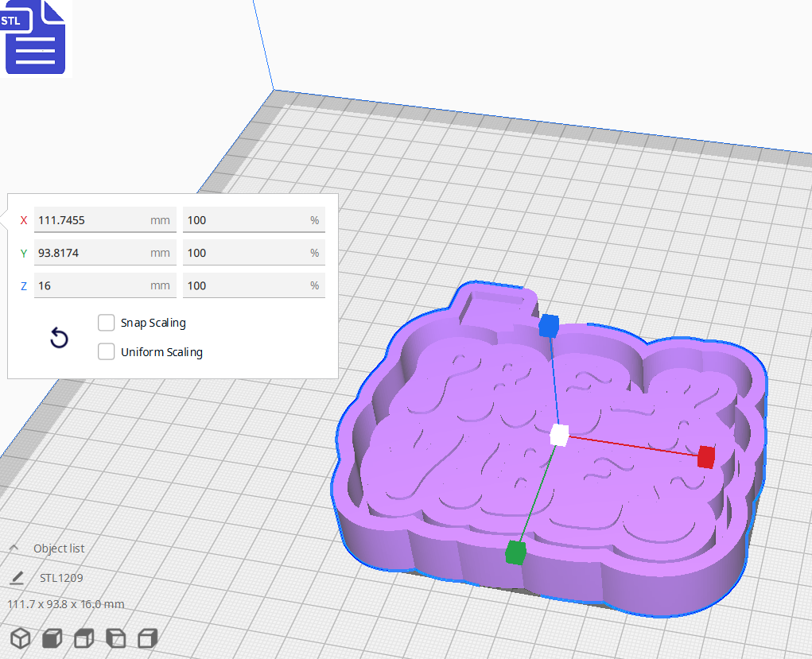This screenshot has height=659, width=812.
Task: Click the Z height field showing 16
Action: (x=103, y=285)
